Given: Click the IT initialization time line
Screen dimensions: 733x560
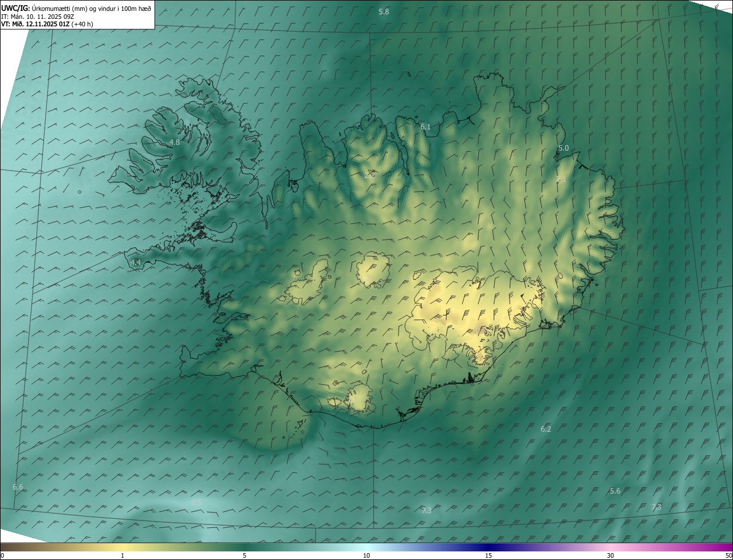Looking at the screenshot, I should coord(42,17).
